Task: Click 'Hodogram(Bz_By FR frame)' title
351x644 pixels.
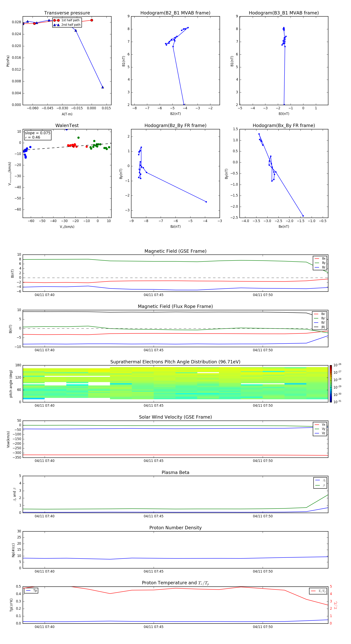Action: point(175,125)
